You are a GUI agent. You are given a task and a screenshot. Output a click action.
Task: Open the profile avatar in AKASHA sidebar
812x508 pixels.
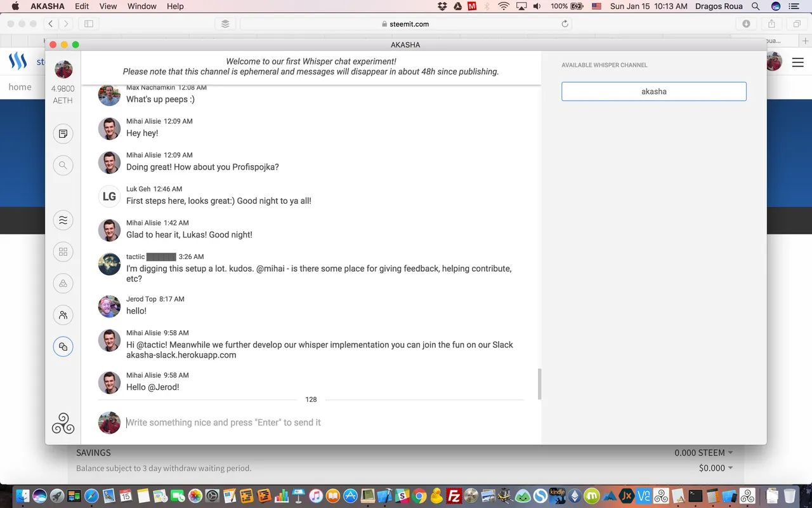pos(63,69)
